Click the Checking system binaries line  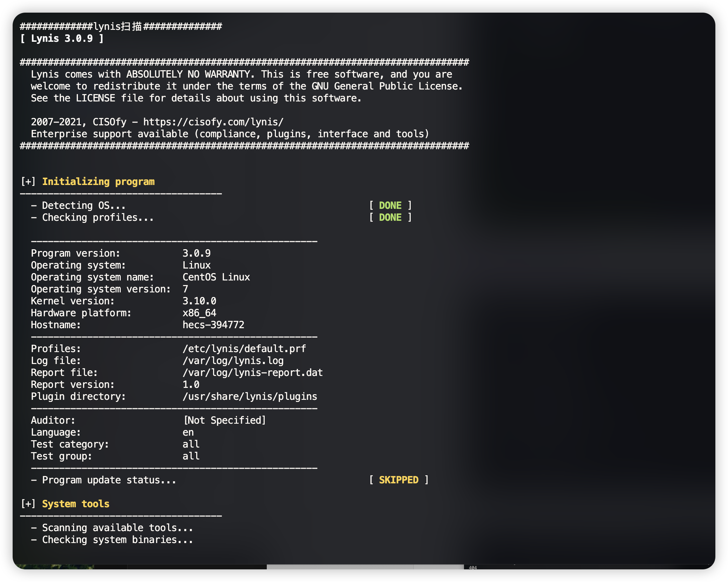tap(112, 540)
